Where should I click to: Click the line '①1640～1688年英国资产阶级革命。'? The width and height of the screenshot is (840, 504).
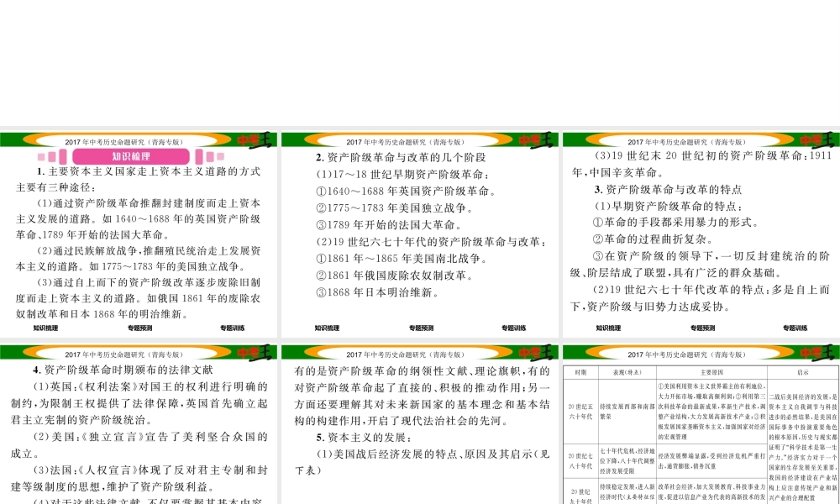point(407,192)
